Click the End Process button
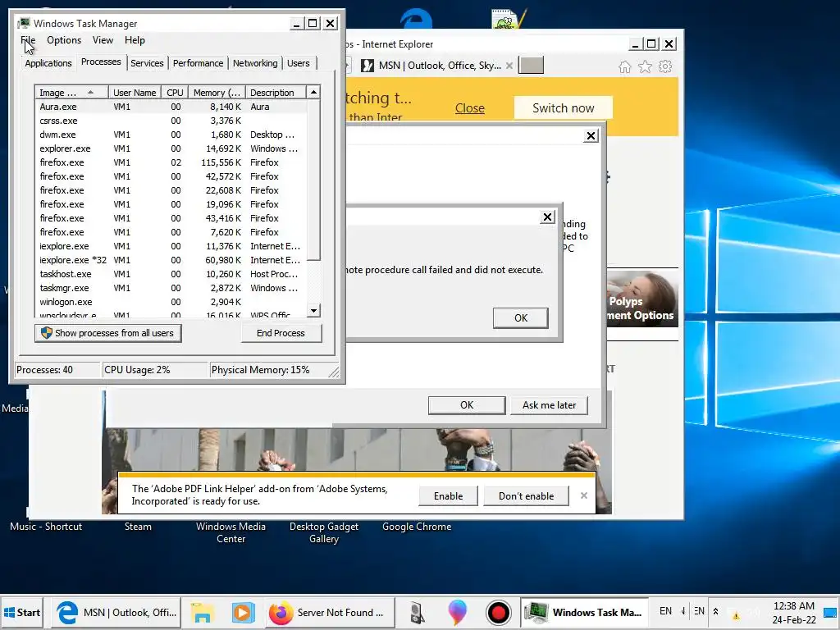840x630 pixels. [281, 333]
